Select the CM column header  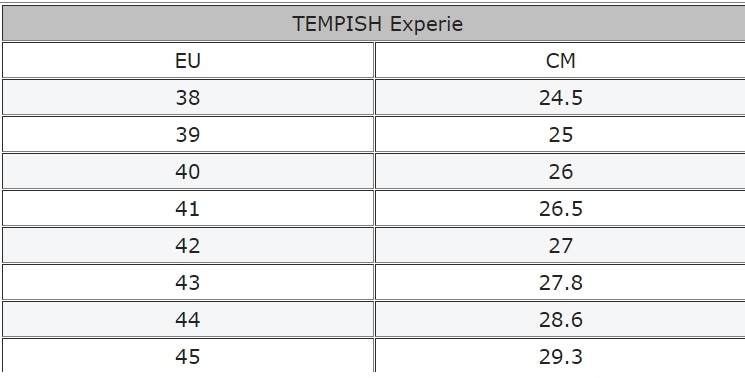560,60
